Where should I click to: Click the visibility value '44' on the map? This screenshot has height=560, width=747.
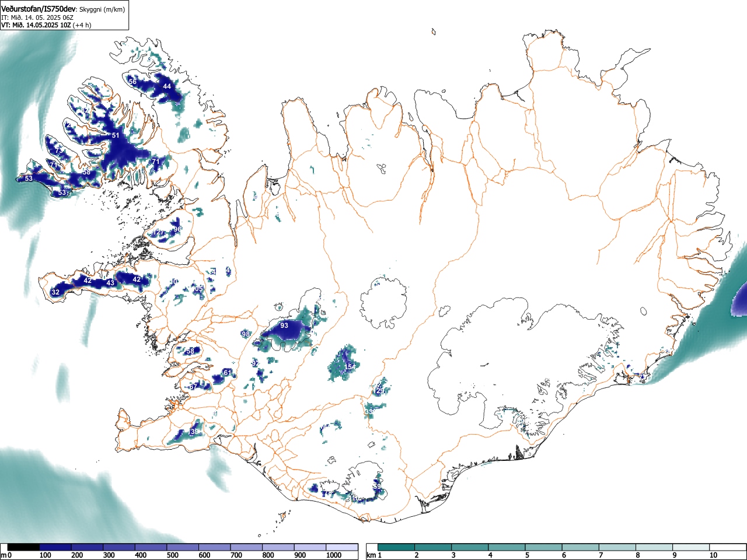(x=167, y=86)
